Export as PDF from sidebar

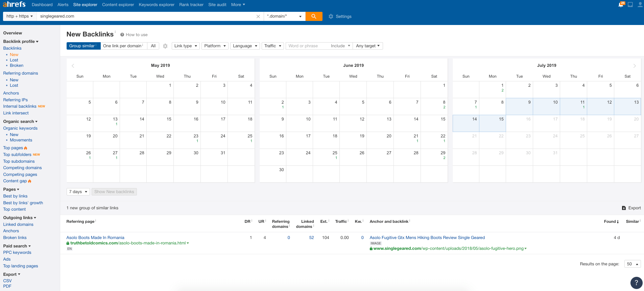point(7,286)
